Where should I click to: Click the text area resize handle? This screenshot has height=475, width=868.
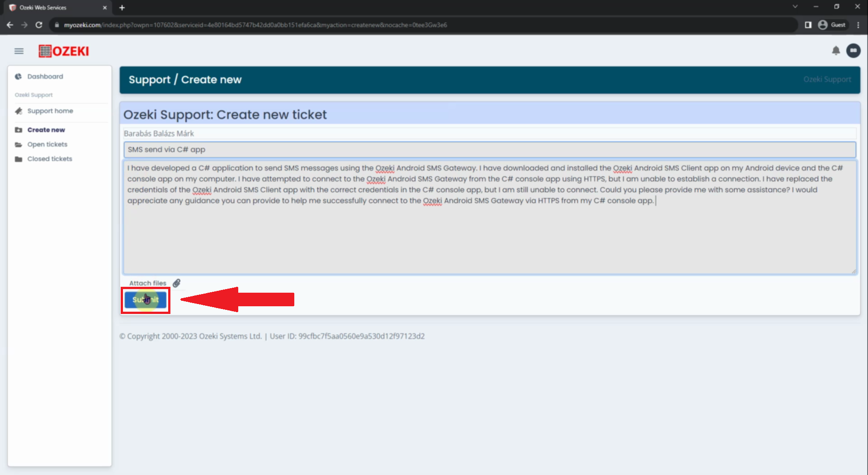pyautogui.click(x=854, y=271)
